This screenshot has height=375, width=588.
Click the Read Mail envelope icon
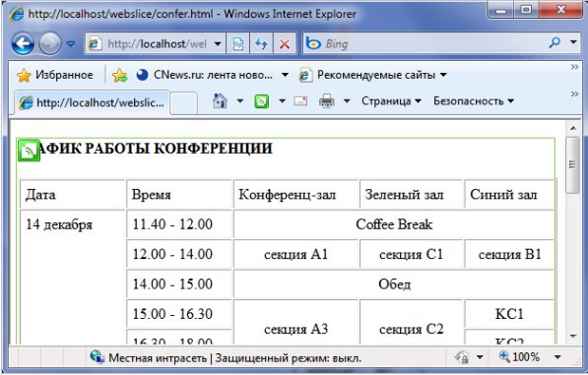click(300, 101)
